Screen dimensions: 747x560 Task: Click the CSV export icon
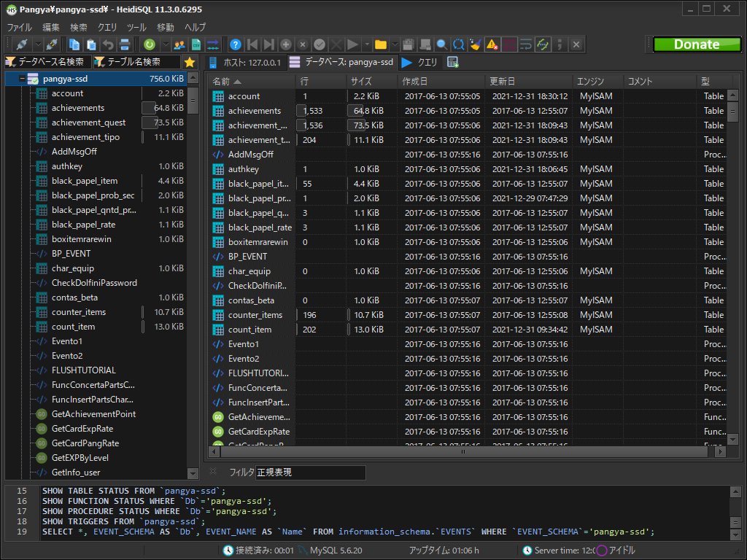click(196, 44)
